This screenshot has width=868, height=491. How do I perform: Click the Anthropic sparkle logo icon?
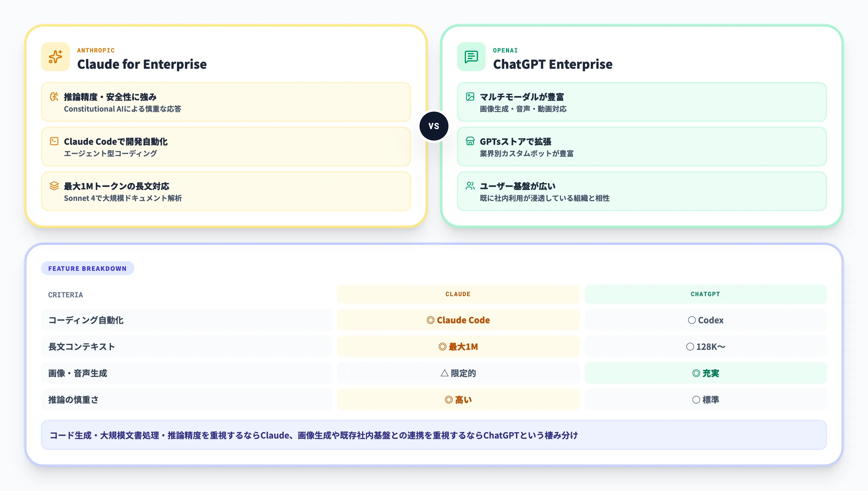pos(55,57)
